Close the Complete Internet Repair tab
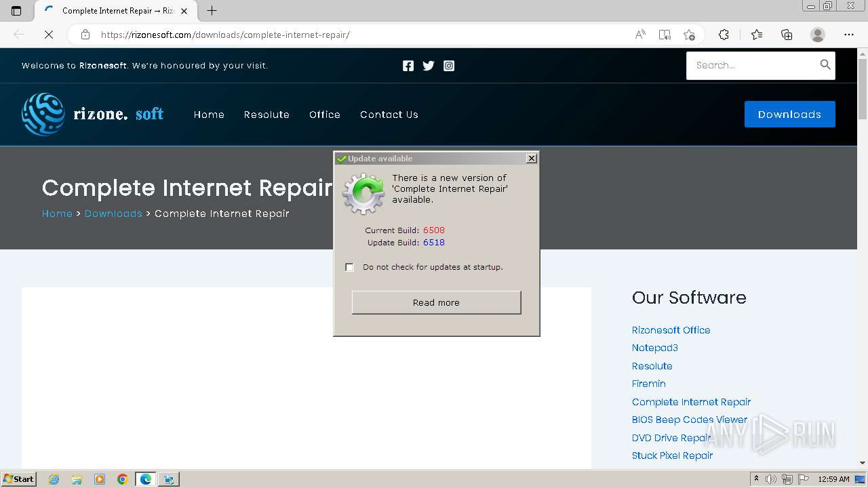868x488 pixels. pyautogui.click(x=184, y=11)
